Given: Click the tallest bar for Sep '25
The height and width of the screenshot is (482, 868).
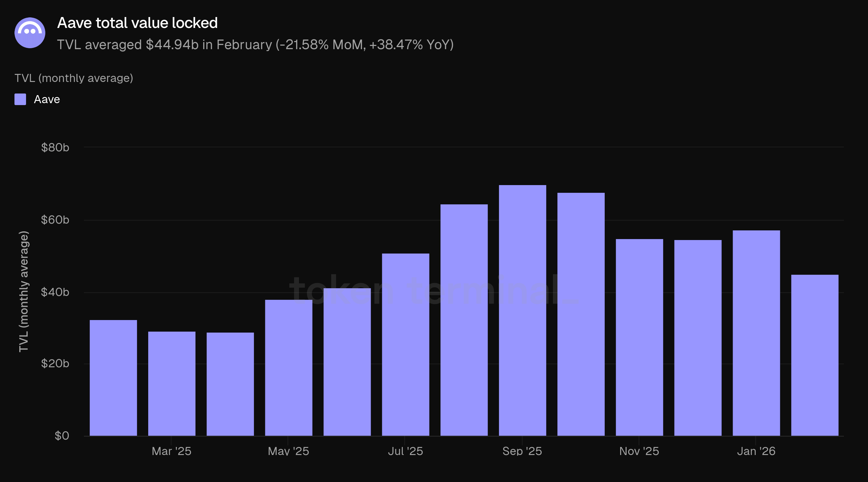Looking at the screenshot, I should click(522, 310).
